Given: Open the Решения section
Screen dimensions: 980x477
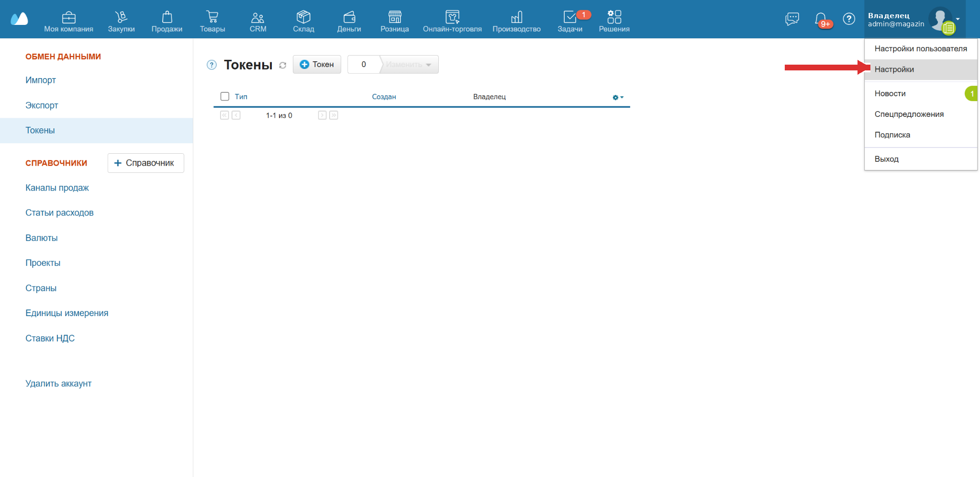Looking at the screenshot, I should point(614,22).
